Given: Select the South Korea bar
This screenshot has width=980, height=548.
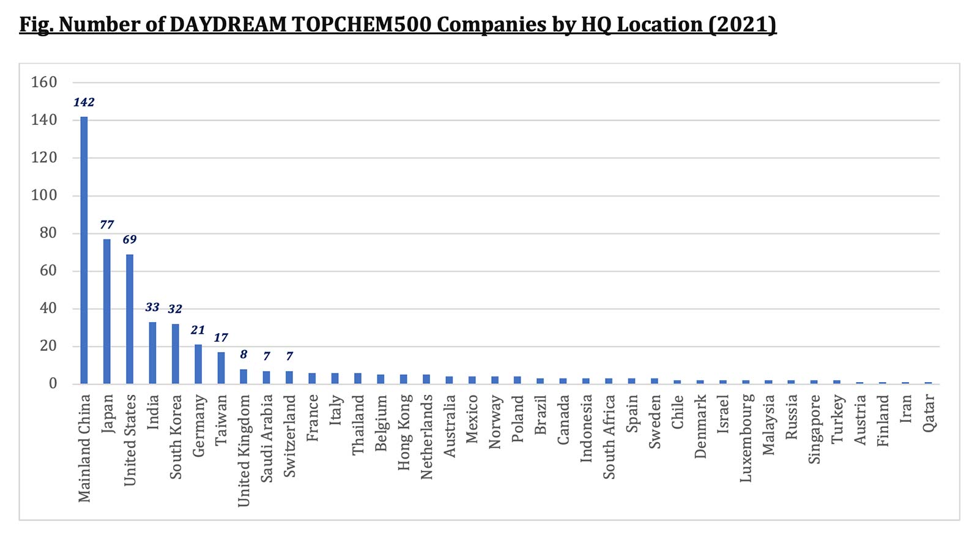Looking at the screenshot, I should click(x=175, y=354).
